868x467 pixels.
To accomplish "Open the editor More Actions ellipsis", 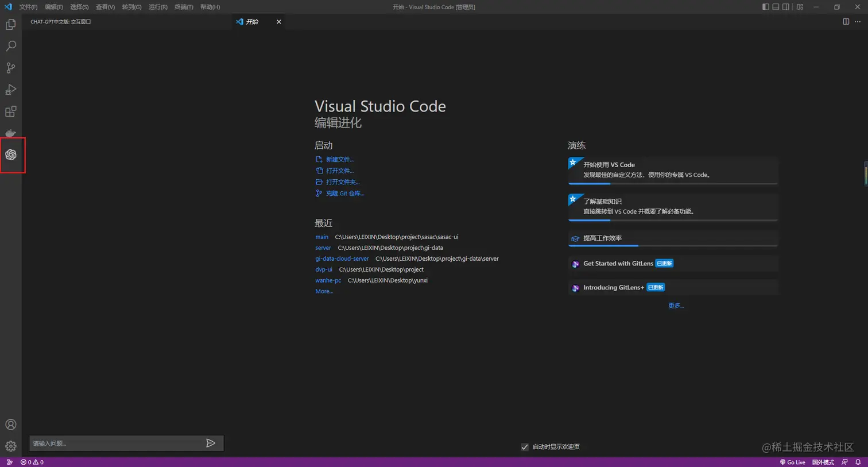I will click(x=858, y=22).
